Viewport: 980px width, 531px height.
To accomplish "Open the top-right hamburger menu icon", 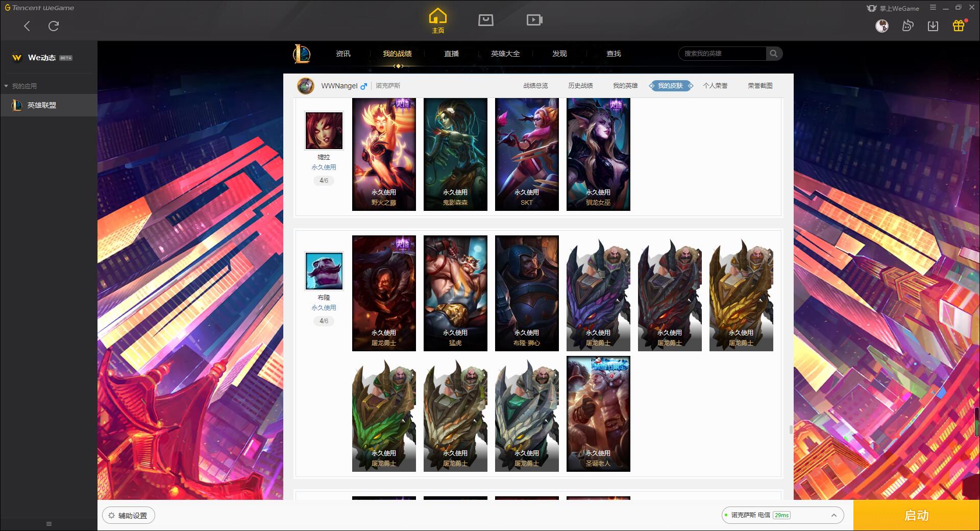I will pyautogui.click(x=933, y=8).
